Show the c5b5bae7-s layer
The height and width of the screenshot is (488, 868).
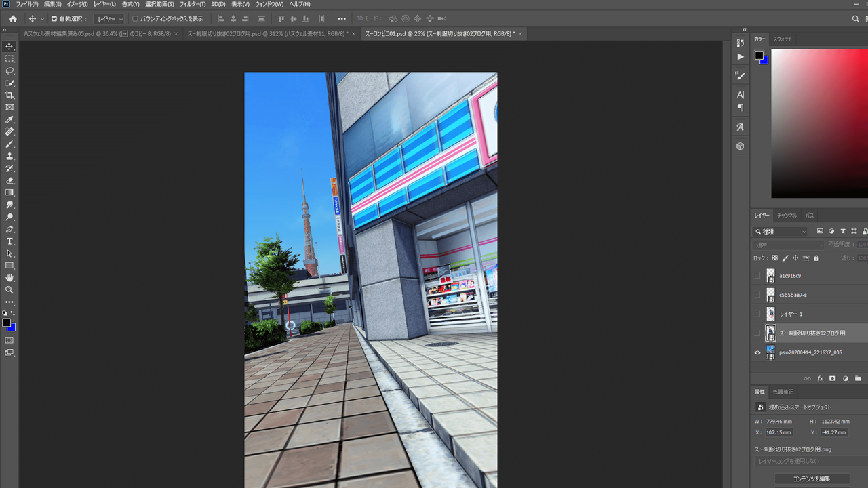[x=757, y=295]
